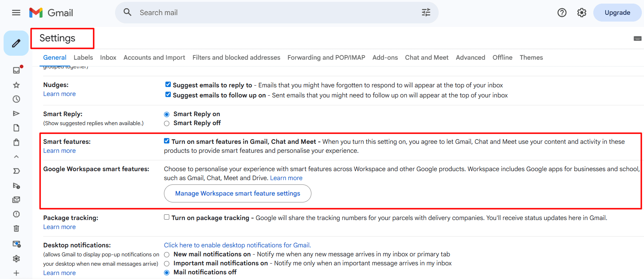Select Smart Reply on
Viewport: 644px width, 279px height.
coord(166,114)
